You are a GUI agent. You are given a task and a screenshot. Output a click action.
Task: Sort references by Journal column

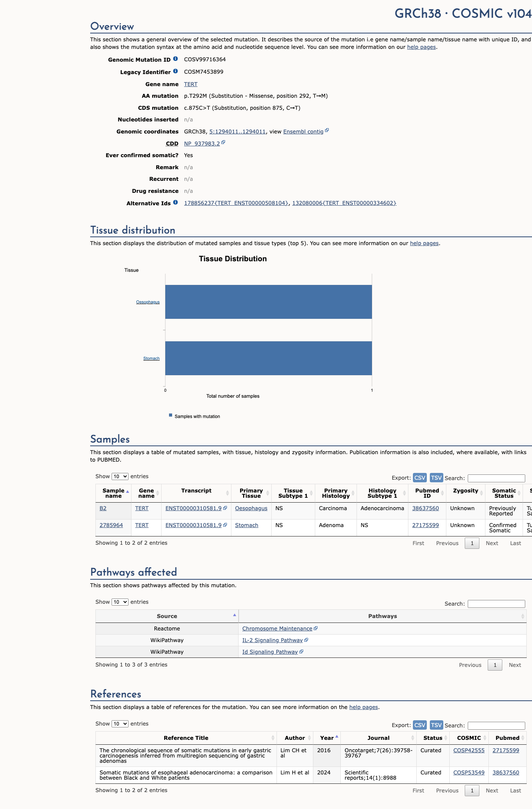coord(378,738)
